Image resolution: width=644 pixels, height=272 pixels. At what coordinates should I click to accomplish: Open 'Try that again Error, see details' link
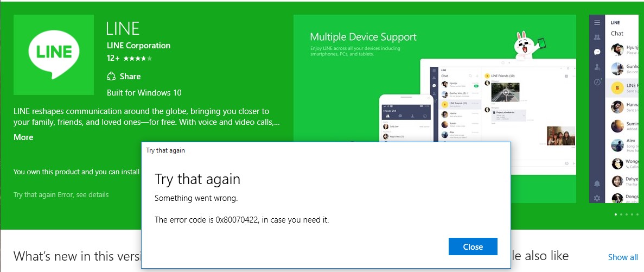point(61,194)
